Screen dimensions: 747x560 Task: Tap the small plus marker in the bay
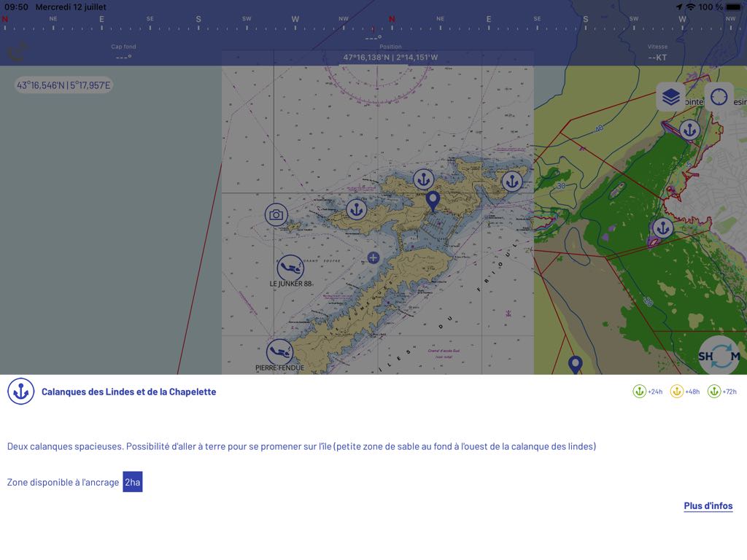click(x=373, y=257)
